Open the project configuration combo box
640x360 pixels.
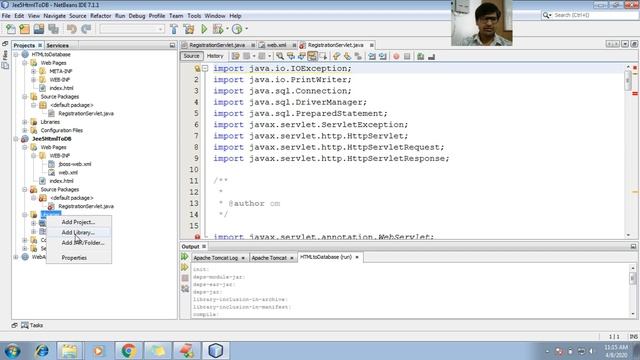click(x=131, y=29)
